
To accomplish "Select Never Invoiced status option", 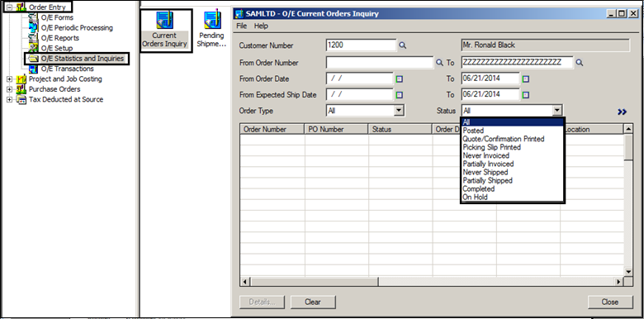I will (x=512, y=155).
